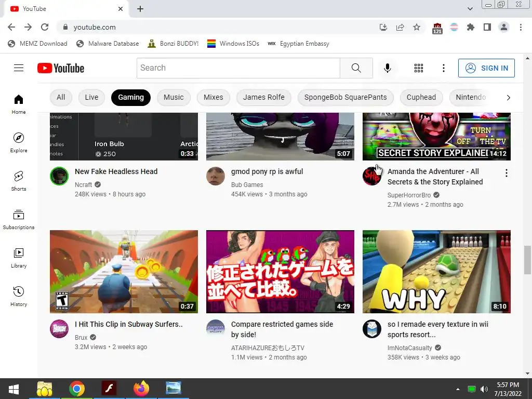Screen dimensions: 532x399
Task: Reload the YouTube page
Action: (x=45, y=27)
